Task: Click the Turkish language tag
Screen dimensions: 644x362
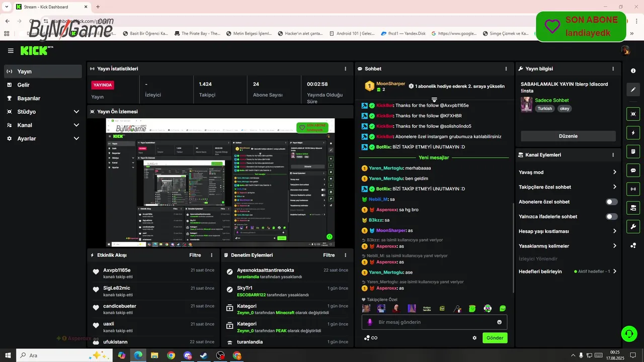Action: tap(544, 109)
